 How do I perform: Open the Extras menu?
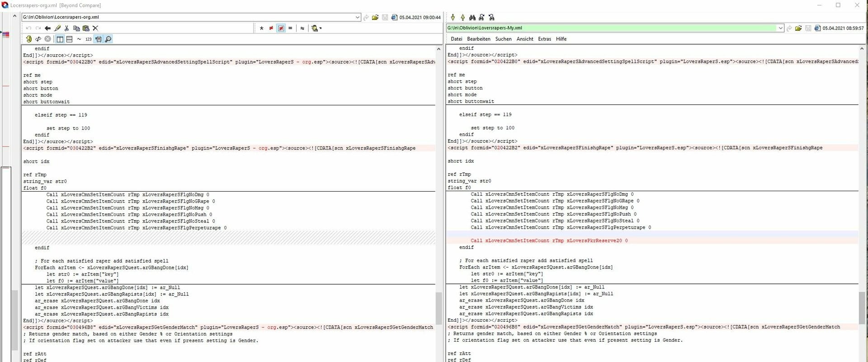coord(544,39)
